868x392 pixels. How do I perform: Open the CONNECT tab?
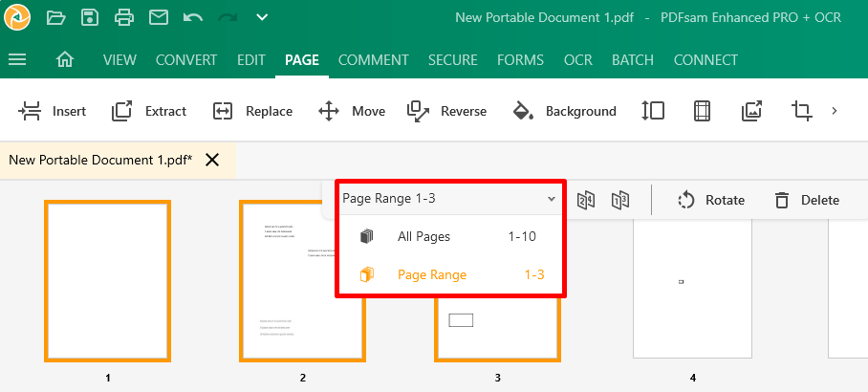705,60
